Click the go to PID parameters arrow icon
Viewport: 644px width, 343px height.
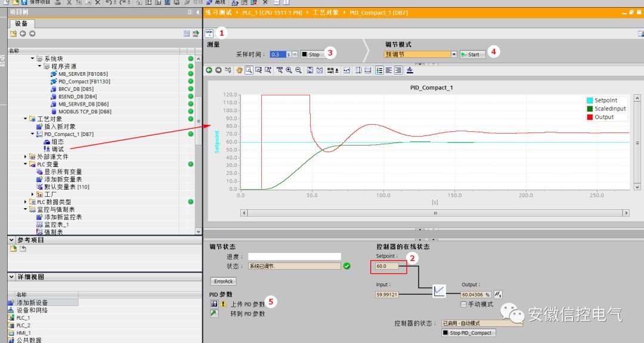click(x=214, y=314)
